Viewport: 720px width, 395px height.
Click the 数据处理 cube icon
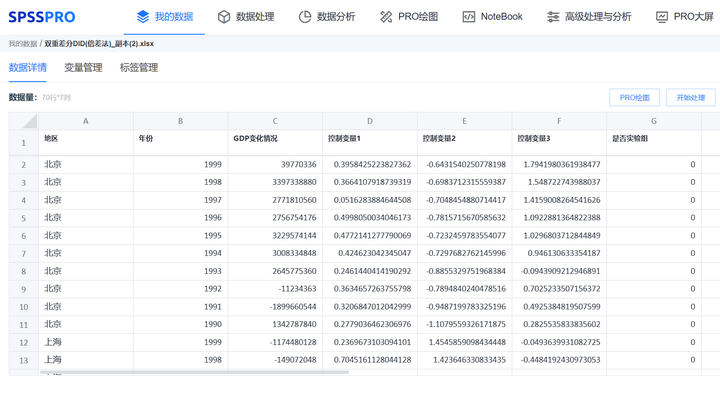tap(224, 17)
